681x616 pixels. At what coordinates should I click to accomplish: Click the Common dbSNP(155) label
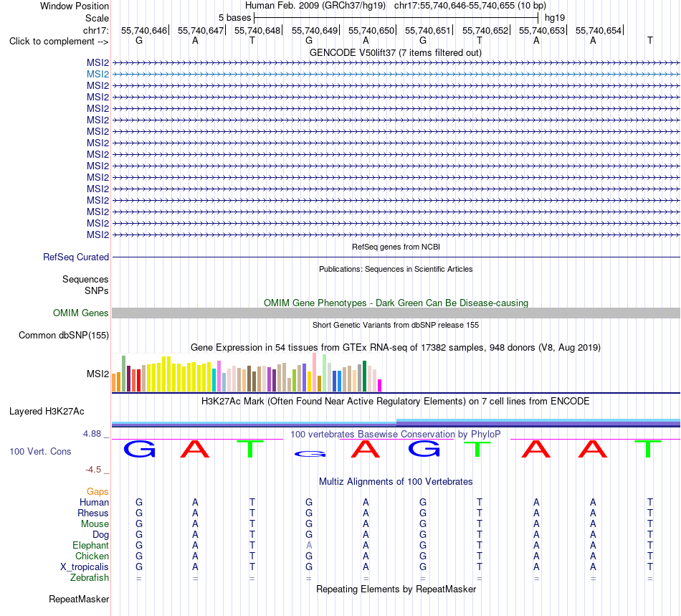63,336
